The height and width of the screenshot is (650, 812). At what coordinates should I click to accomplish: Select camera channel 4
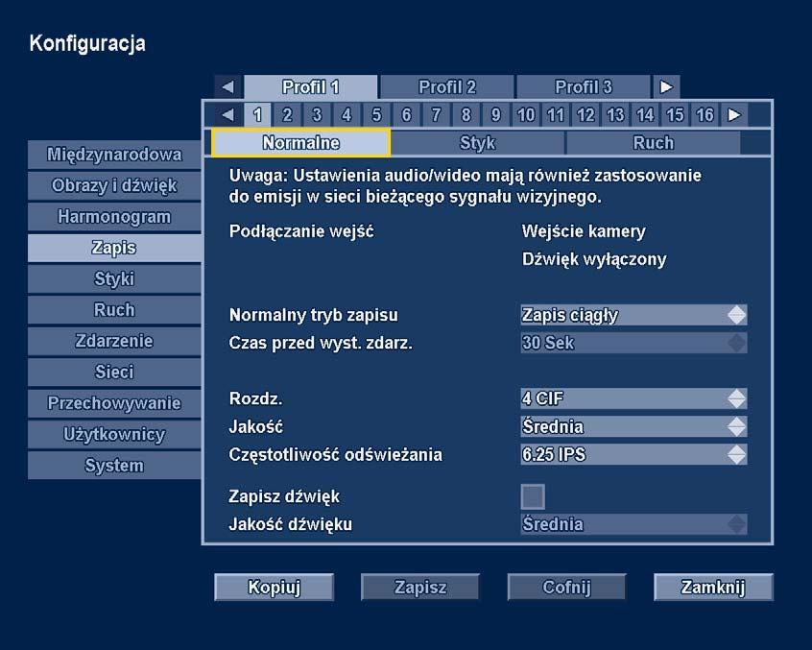pos(346,115)
